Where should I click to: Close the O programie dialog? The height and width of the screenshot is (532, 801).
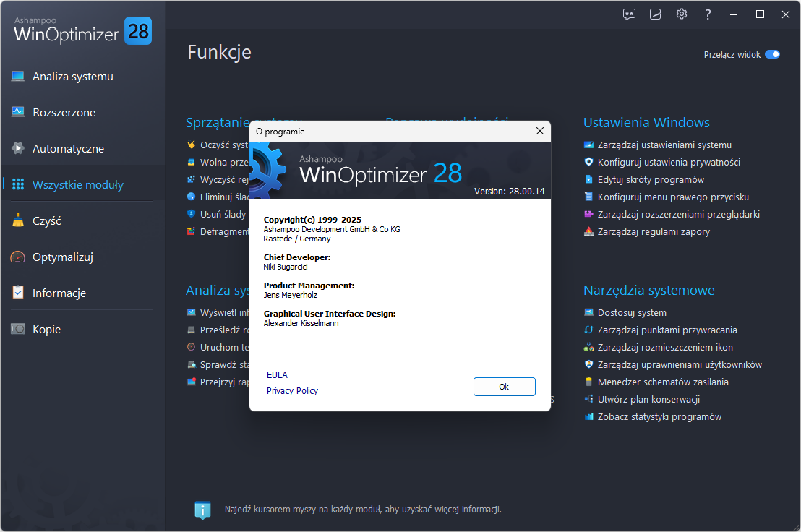pos(540,132)
